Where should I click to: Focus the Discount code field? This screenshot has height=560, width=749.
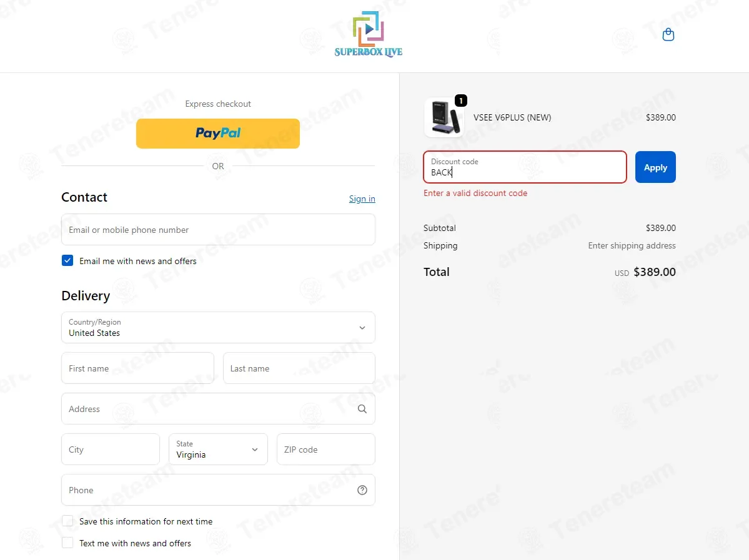(525, 167)
